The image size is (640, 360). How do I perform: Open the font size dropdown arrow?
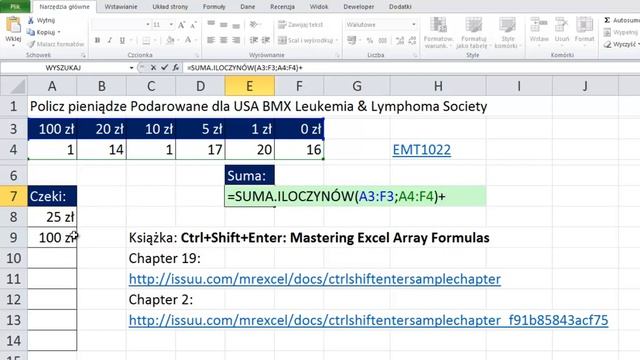pos(171,25)
